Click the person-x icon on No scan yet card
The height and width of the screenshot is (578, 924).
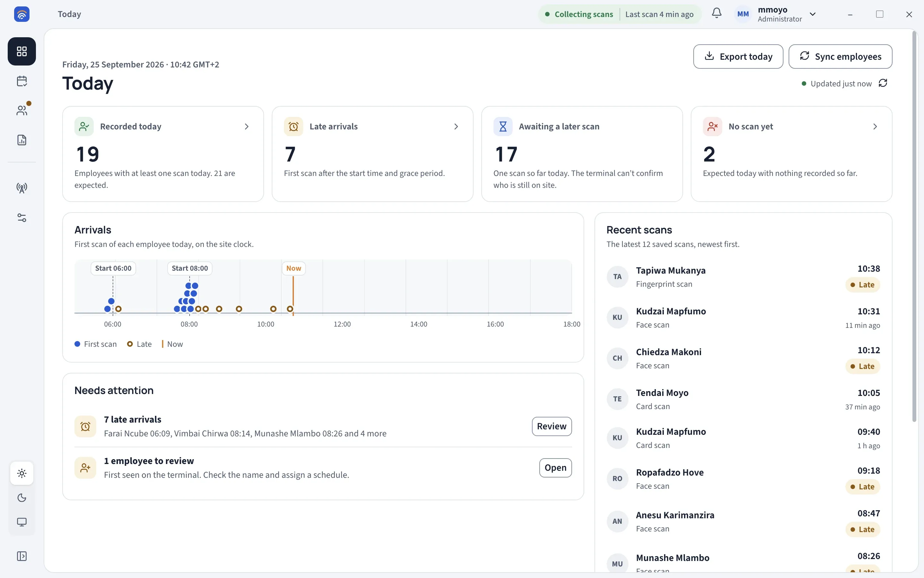click(x=713, y=127)
